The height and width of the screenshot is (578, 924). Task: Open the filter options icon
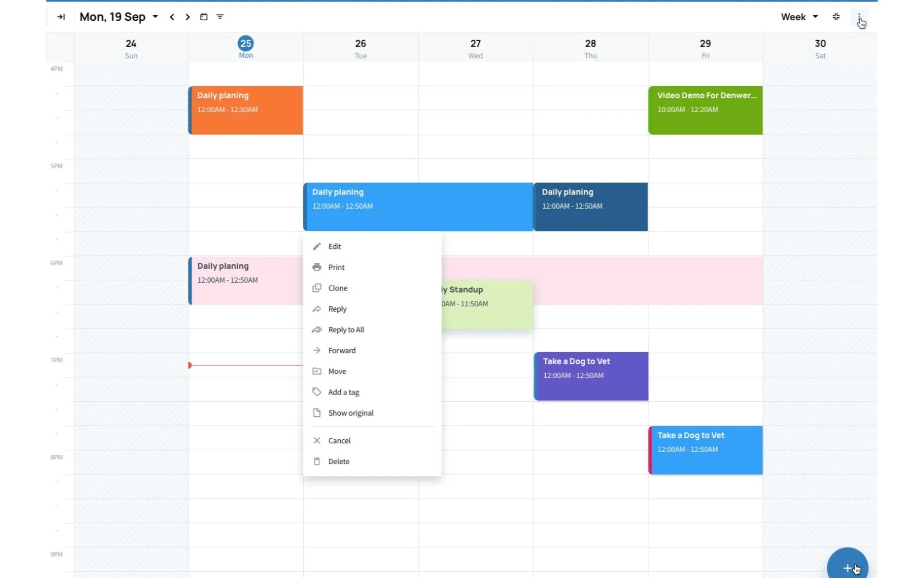220,17
